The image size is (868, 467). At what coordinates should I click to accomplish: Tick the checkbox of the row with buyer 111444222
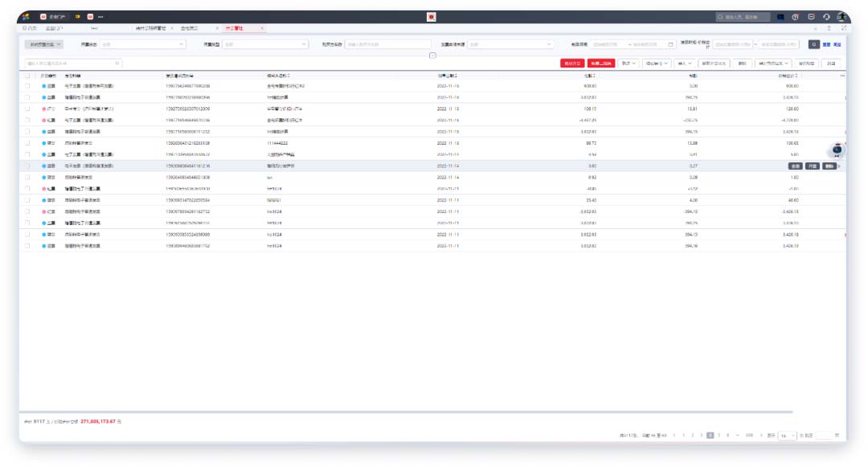[x=27, y=143]
